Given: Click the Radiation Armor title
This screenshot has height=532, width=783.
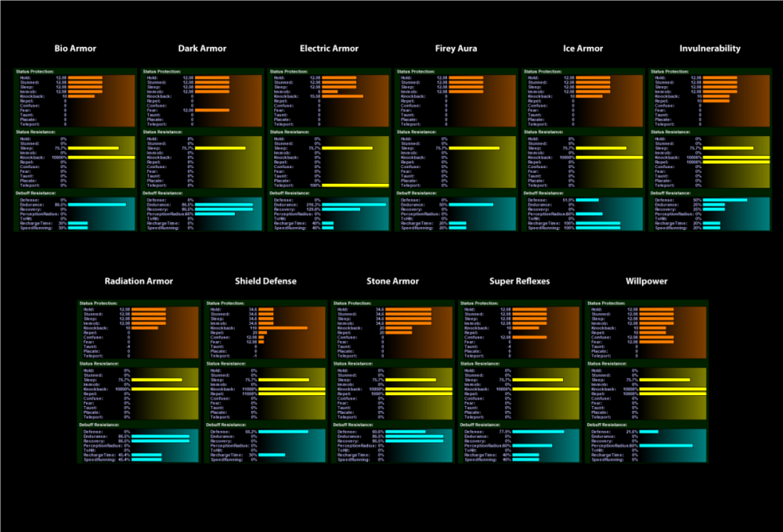Looking at the screenshot, I should point(139,282).
